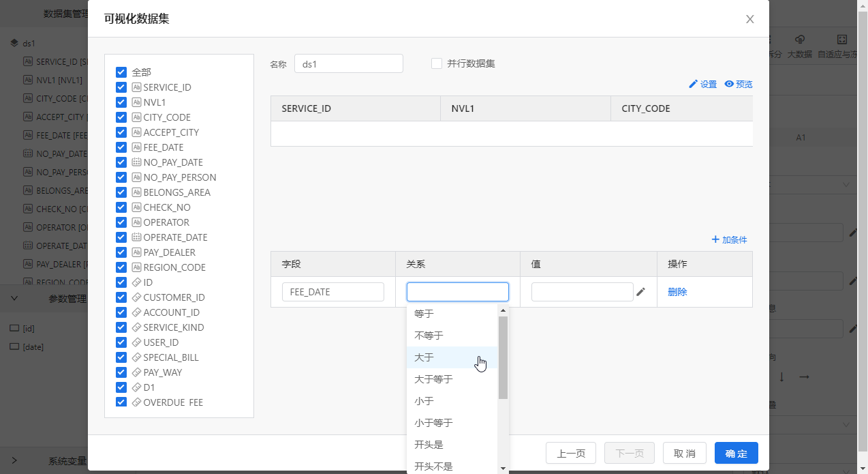Click the [id] parameter icon in background
Viewport: 868px width, 474px height.
pos(14,328)
